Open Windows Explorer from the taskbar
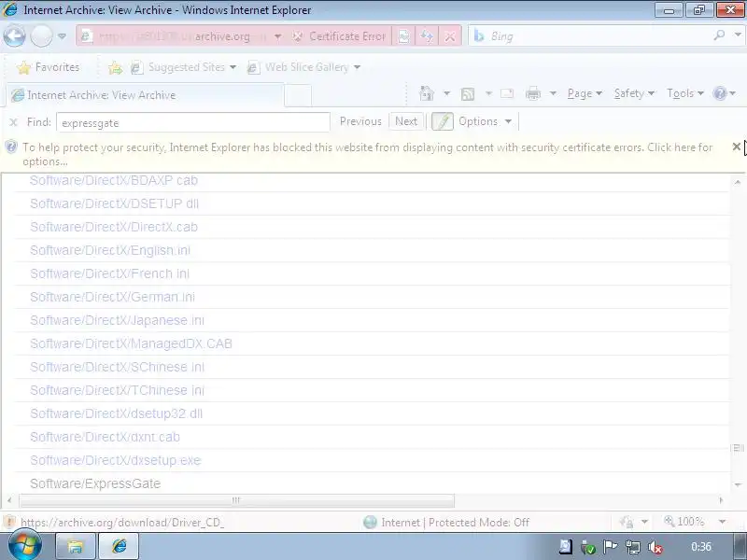 click(77, 546)
